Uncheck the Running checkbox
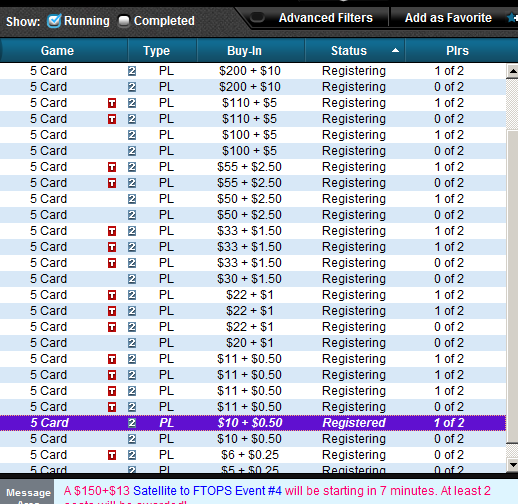518x504 pixels. 54,21
